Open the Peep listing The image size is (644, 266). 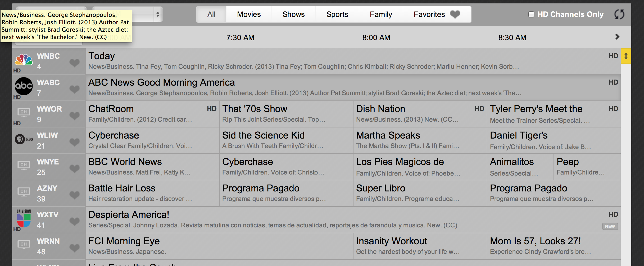587,167
